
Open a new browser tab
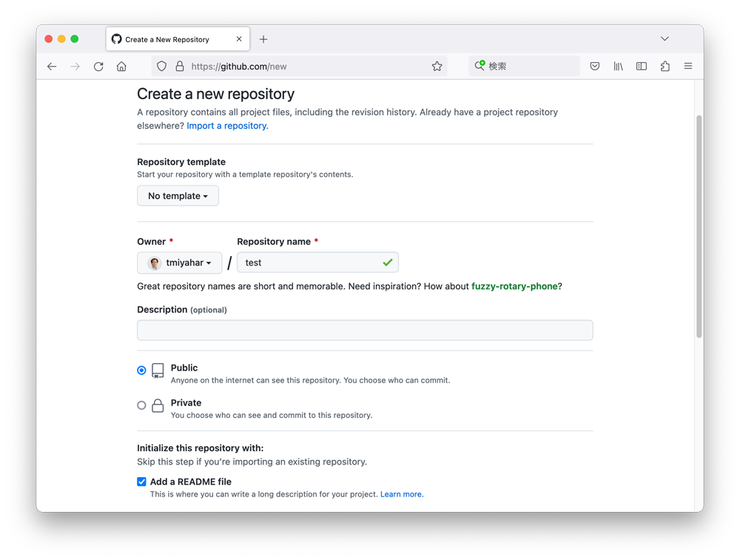click(263, 39)
